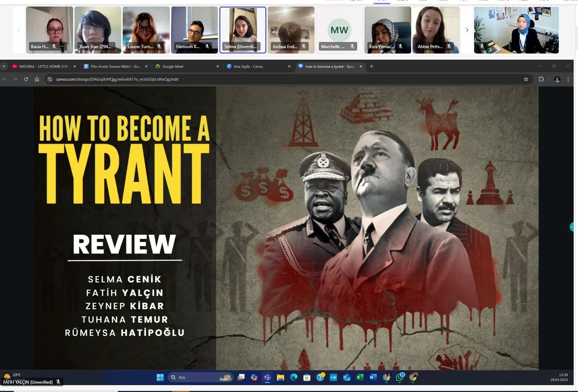This screenshot has height=392, width=578.
Task: Close the Ana Sayfa - Canva tab
Action: (x=289, y=67)
